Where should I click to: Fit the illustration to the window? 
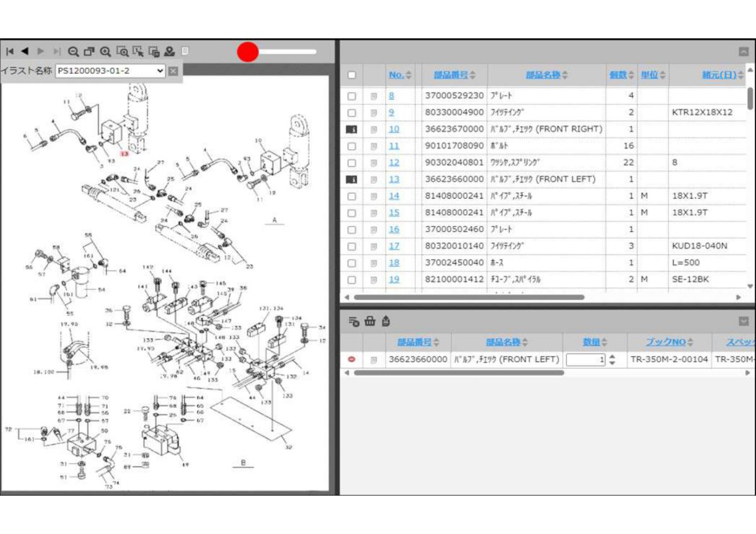pos(89,52)
